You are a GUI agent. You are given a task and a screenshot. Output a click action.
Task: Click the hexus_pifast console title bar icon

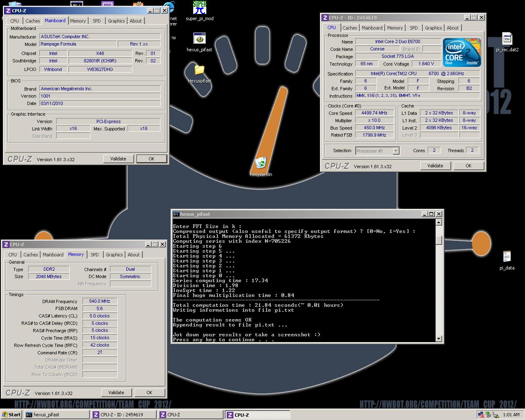(x=176, y=214)
